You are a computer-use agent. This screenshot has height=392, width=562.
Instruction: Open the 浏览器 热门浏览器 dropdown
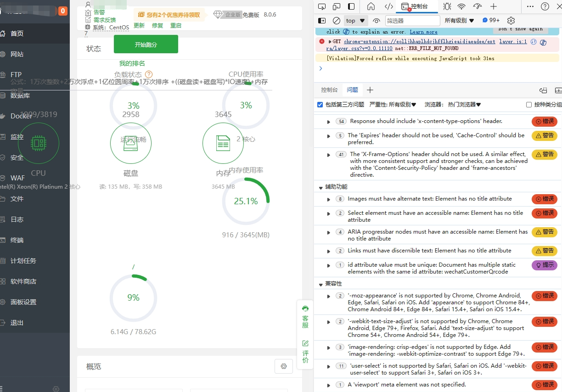(x=453, y=105)
